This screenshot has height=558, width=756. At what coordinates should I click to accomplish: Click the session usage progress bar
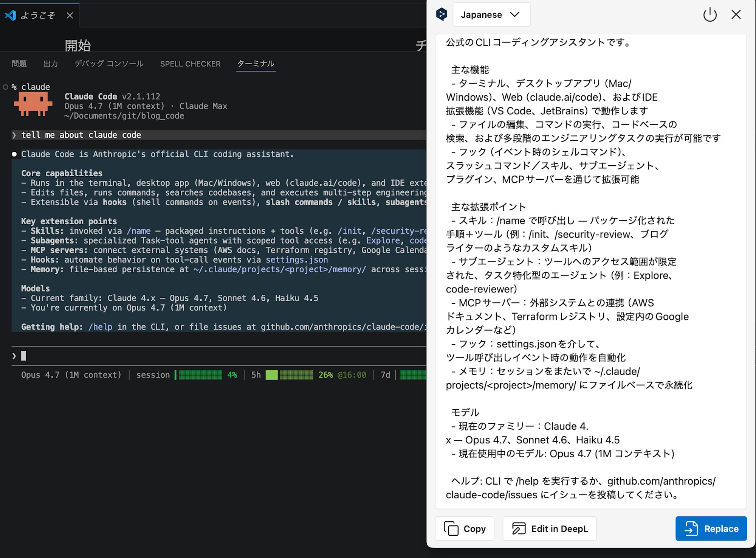pyautogui.click(x=200, y=375)
